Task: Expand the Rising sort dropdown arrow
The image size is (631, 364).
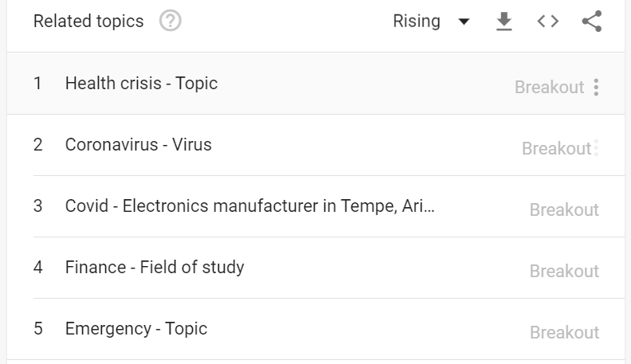Action: (x=464, y=22)
